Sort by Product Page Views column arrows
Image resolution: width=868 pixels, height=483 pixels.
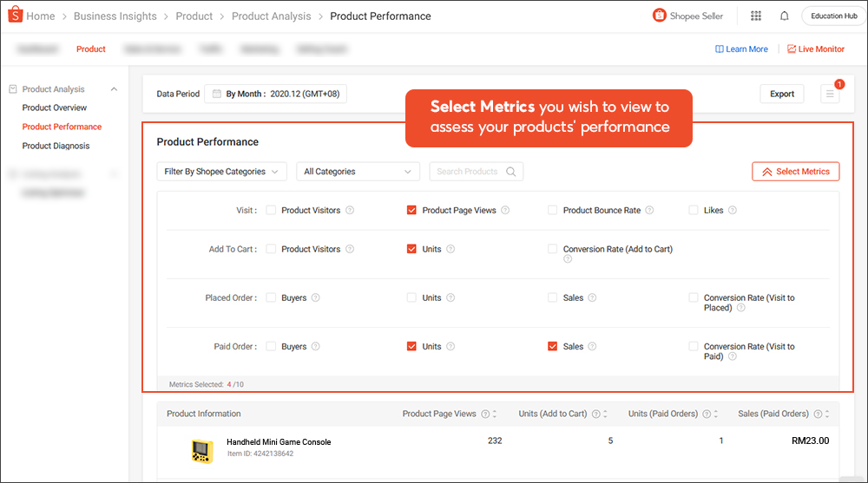pos(495,414)
